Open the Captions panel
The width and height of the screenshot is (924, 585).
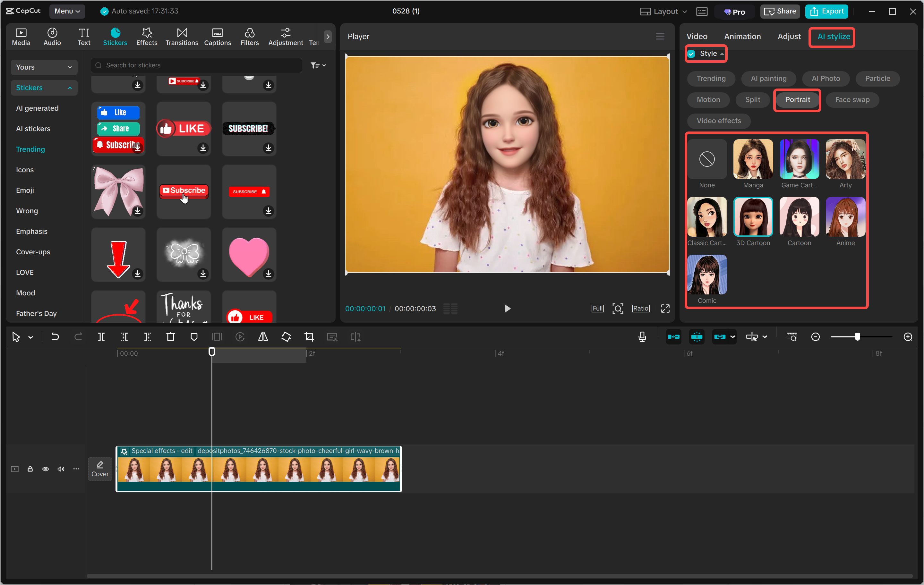(217, 37)
